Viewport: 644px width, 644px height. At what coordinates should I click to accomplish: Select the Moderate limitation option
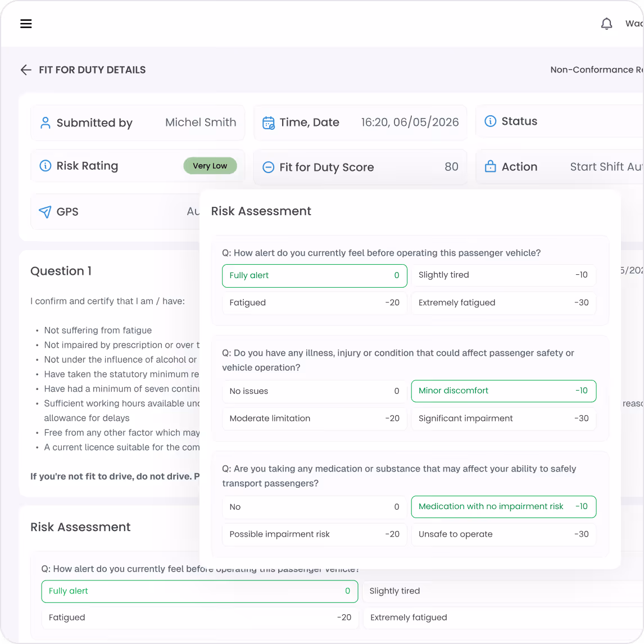[x=315, y=419]
